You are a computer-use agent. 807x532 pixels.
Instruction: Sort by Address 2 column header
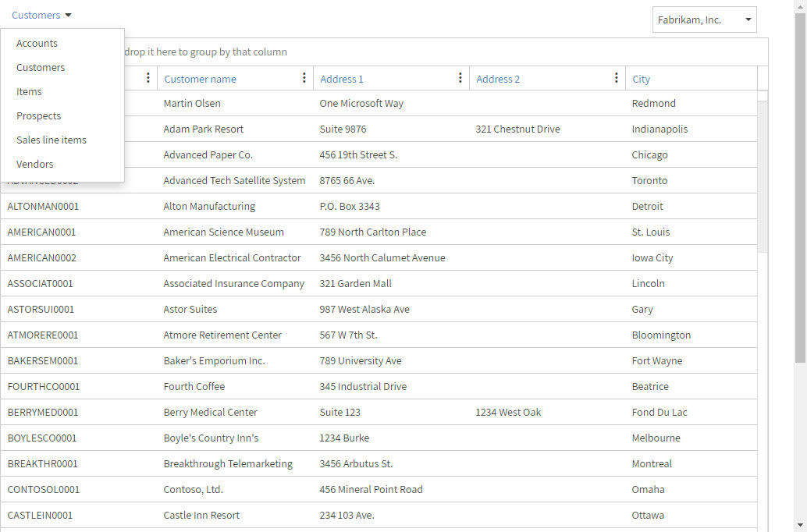pyautogui.click(x=498, y=79)
